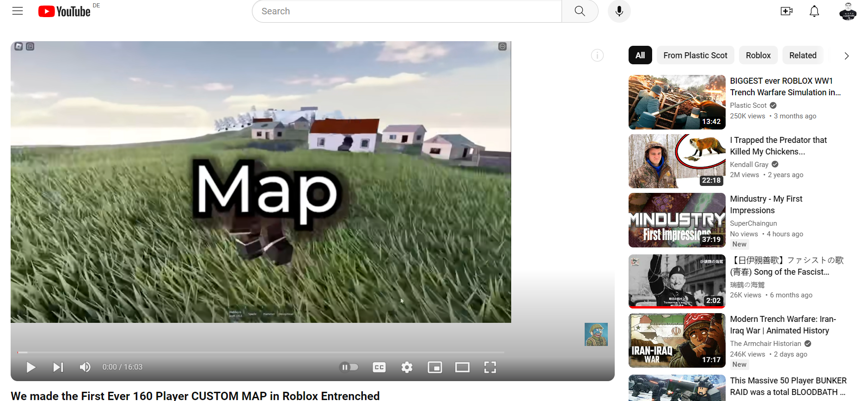Viewport: 868px width, 401px height.
Task: Open This Massive 50 Player BUNKER title
Action: 788,386
